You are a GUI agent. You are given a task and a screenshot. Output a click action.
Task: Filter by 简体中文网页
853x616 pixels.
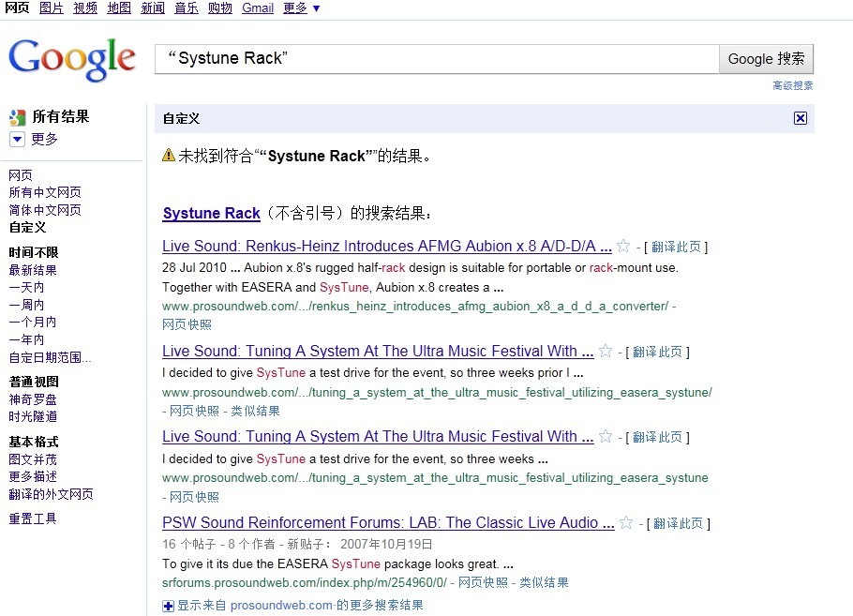click(45, 210)
